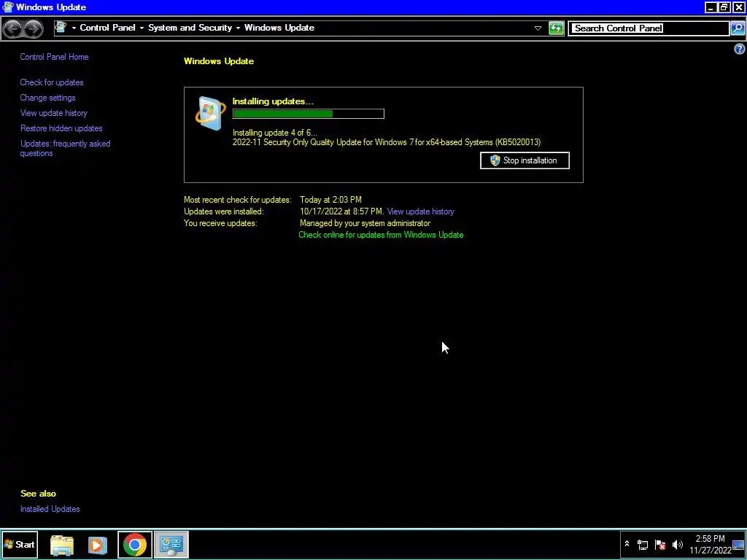Screen dimensions: 747x560
Task: Open the blue Help question mark
Action: point(740,49)
